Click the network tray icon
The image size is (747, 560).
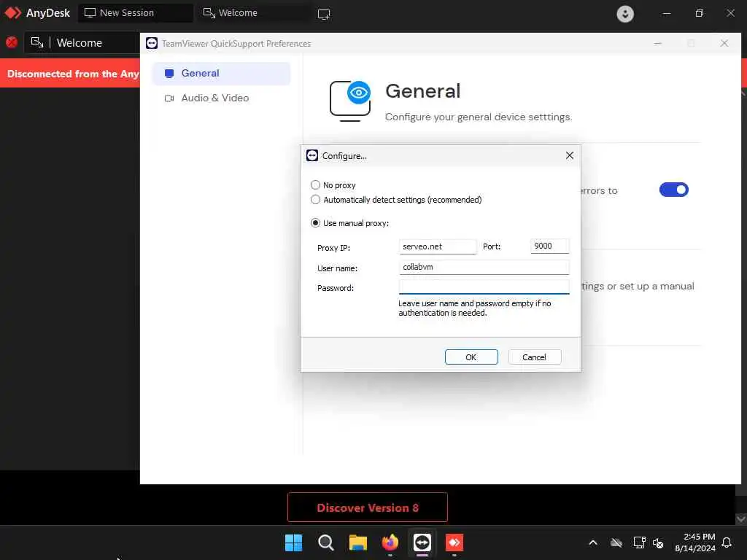tap(639, 542)
